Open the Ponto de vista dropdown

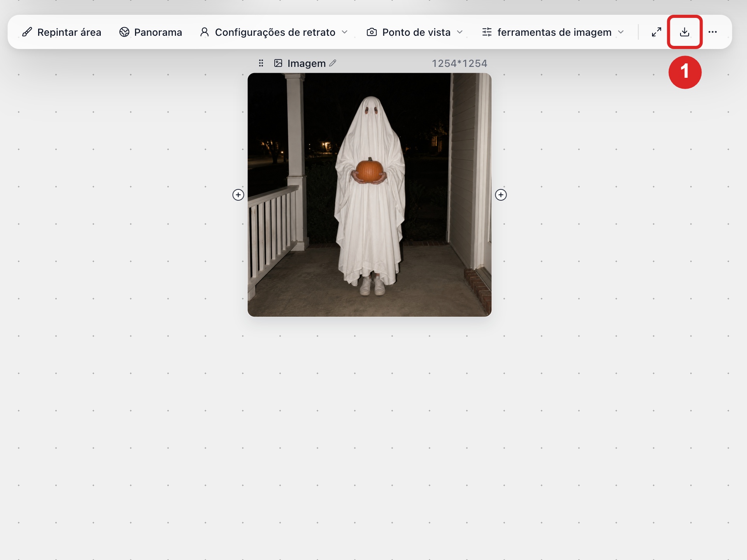(x=415, y=32)
